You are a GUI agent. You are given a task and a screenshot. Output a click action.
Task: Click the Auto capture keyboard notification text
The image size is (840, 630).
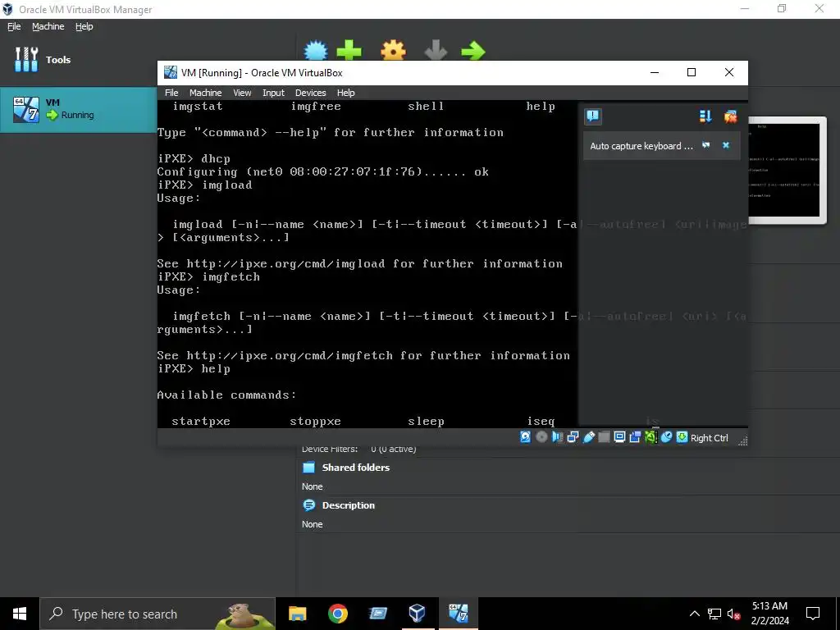[641, 146]
